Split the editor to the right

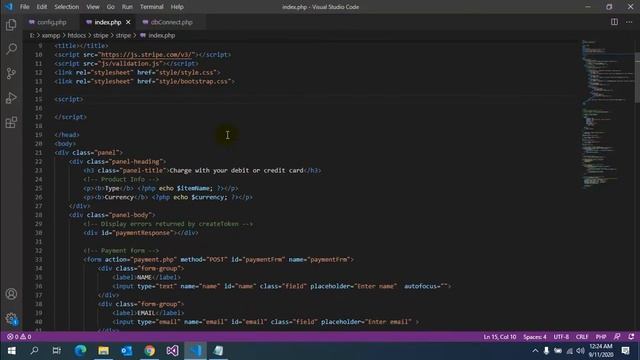[x=614, y=22]
